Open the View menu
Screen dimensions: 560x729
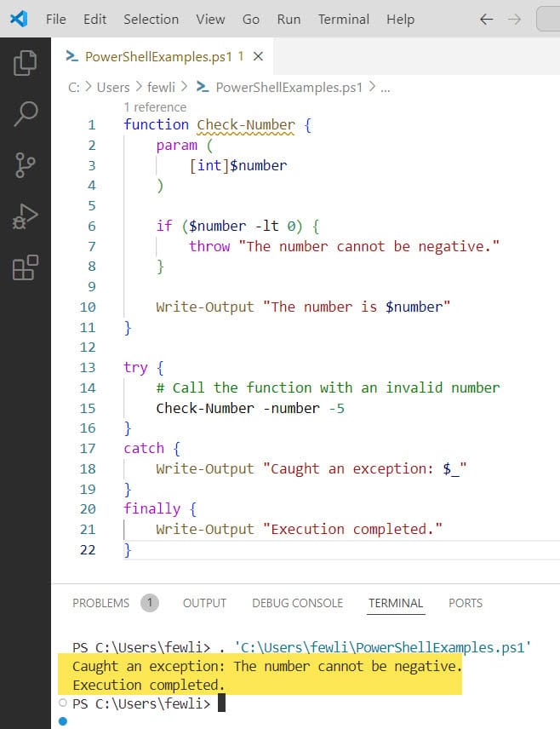(x=210, y=19)
